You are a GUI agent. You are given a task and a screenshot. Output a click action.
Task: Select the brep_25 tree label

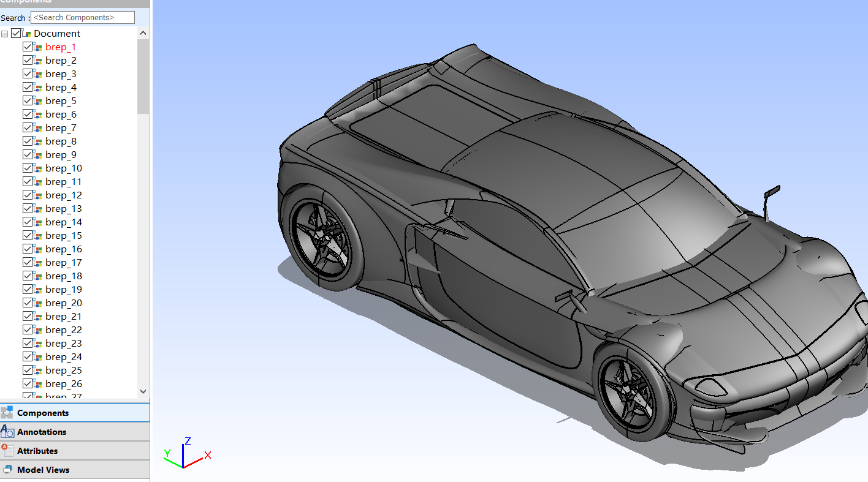(64, 370)
